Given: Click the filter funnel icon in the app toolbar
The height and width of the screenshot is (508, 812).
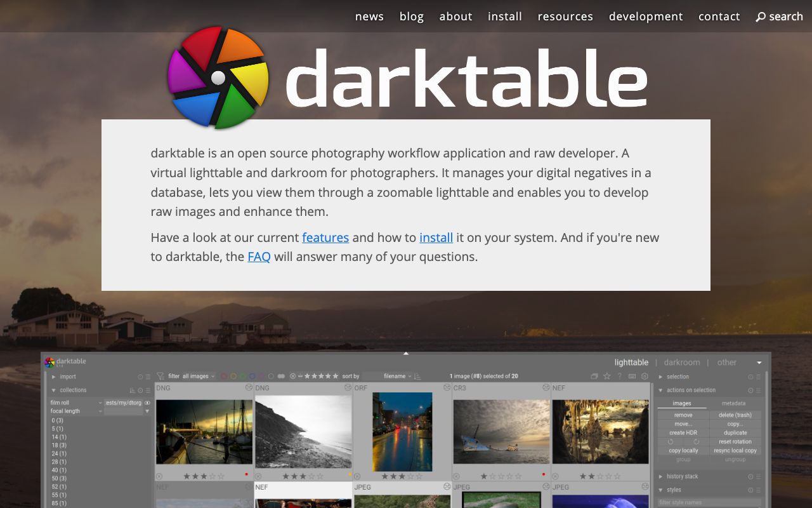Looking at the screenshot, I should pyautogui.click(x=160, y=377).
